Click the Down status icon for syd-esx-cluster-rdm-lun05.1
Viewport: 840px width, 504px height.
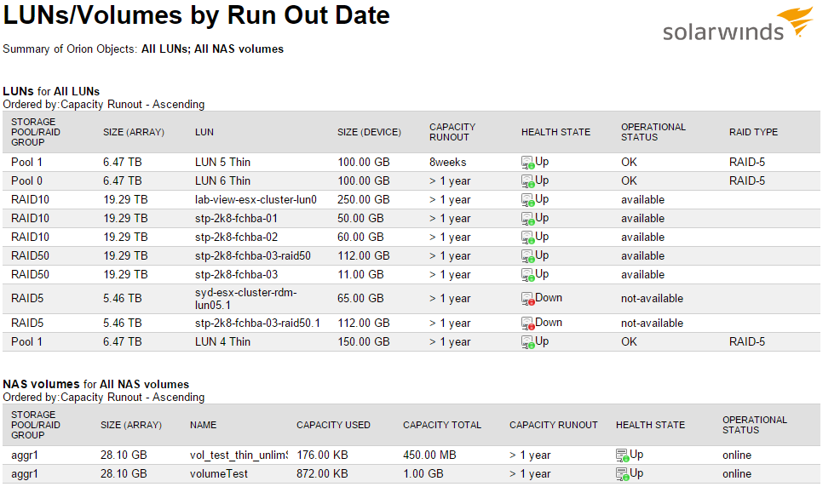tap(527, 299)
